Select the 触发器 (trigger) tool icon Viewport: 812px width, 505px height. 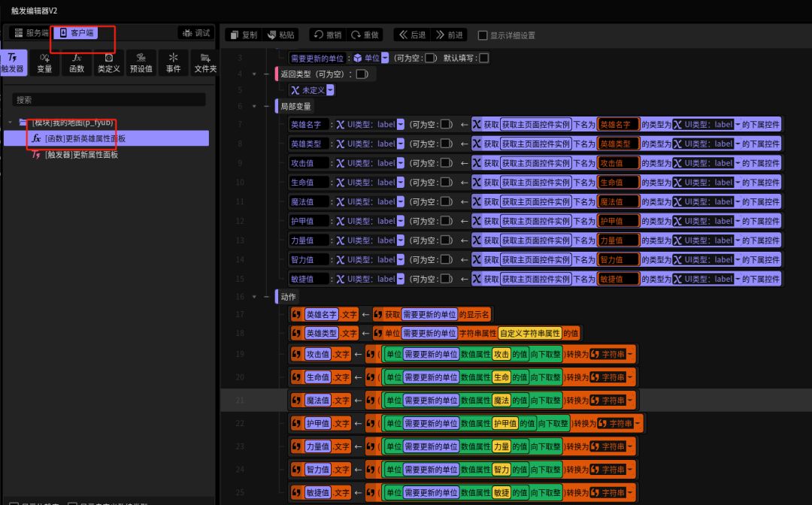(x=14, y=62)
